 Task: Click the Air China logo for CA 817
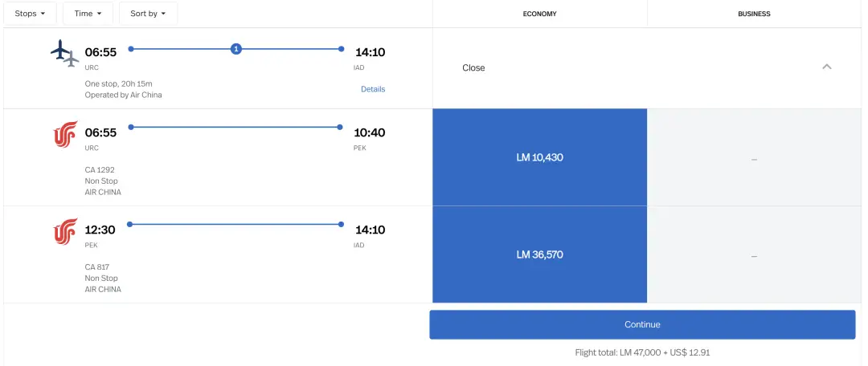tap(65, 231)
